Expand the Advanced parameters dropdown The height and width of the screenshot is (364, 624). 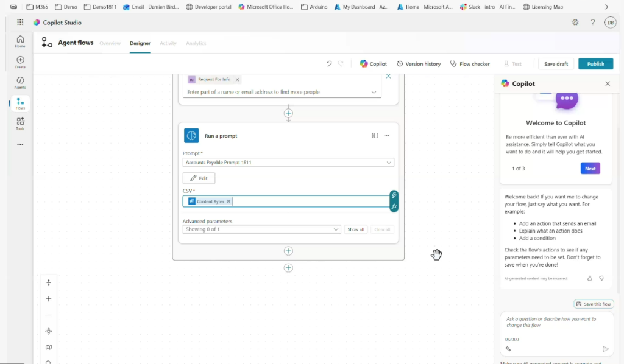[336, 229]
